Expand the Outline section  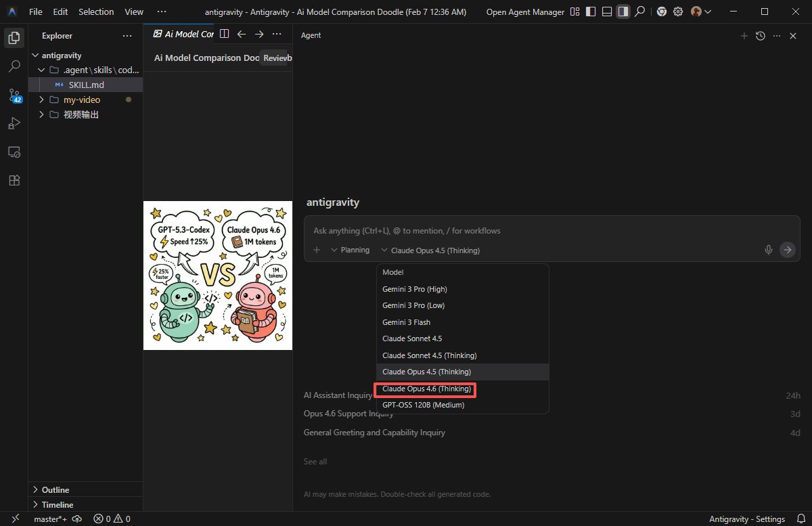(86, 489)
